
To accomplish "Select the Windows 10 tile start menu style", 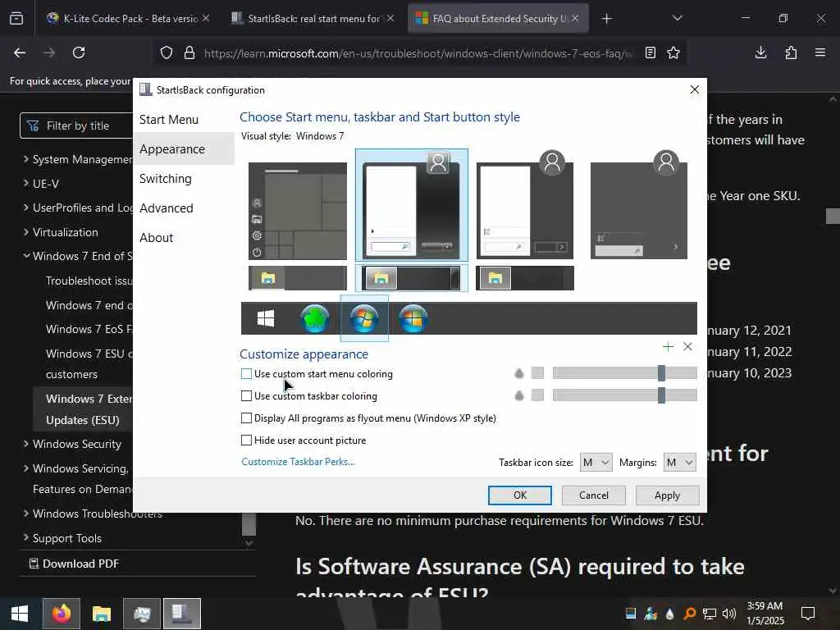I will 298,211.
